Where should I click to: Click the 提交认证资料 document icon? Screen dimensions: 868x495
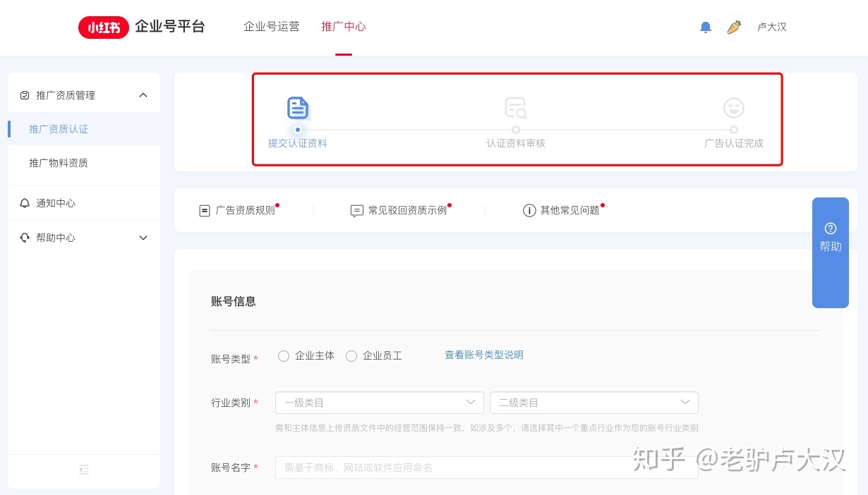click(x=297, y=107)
